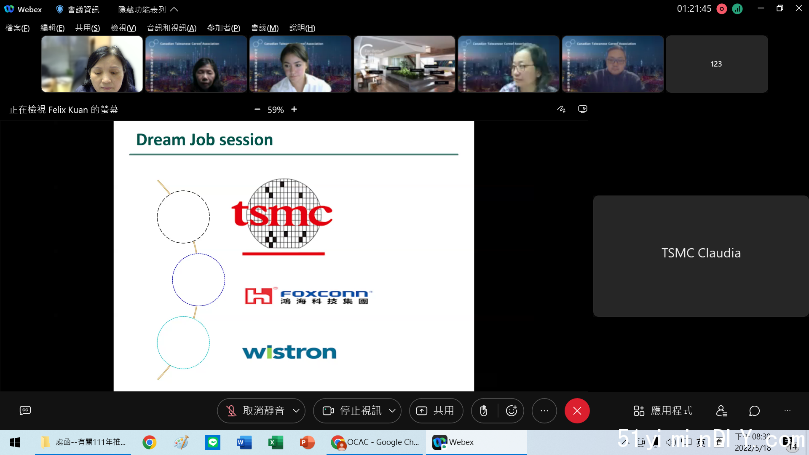Image resolution: width=809 pixels, height=455 pixels.
Task: Open Microsoft Excel in taskbar
Action: (276, 442)
